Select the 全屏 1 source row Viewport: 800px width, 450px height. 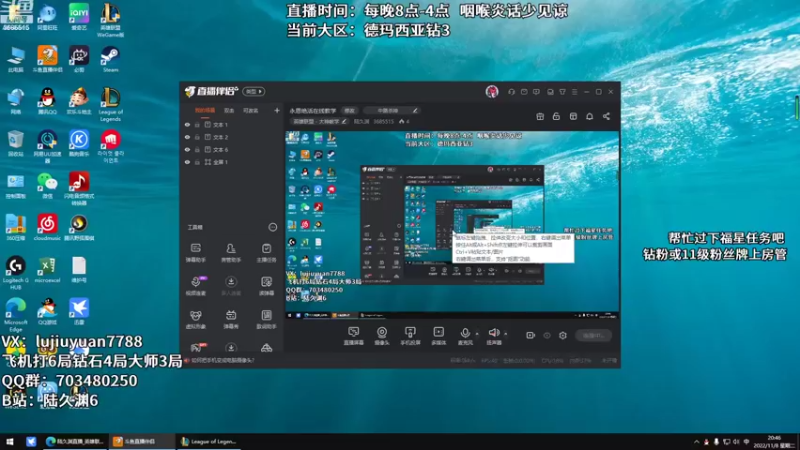point(232,162)
